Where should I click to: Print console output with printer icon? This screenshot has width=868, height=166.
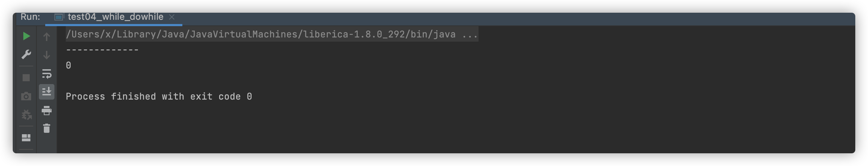tap(47, 111)
